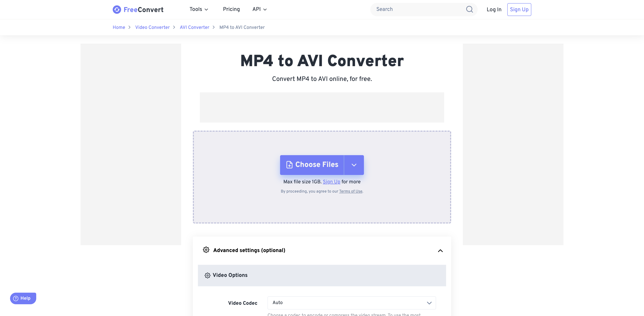Click the Sign Up link for more storage

point(331,182)
